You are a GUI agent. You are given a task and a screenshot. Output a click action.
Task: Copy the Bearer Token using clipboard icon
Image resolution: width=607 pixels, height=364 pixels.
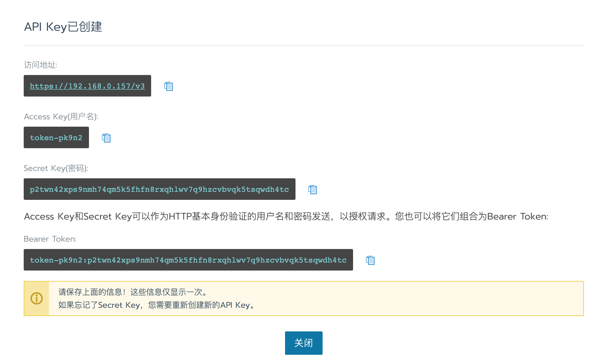(370, 260)
